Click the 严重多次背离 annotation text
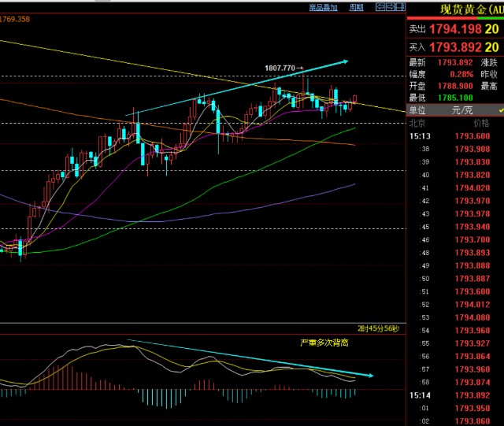504x426 pixels. click(x=324, y=343)
